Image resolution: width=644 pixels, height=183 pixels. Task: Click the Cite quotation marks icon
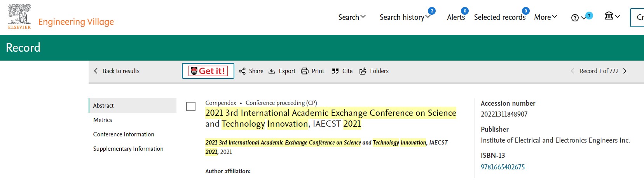click(335, 71)
